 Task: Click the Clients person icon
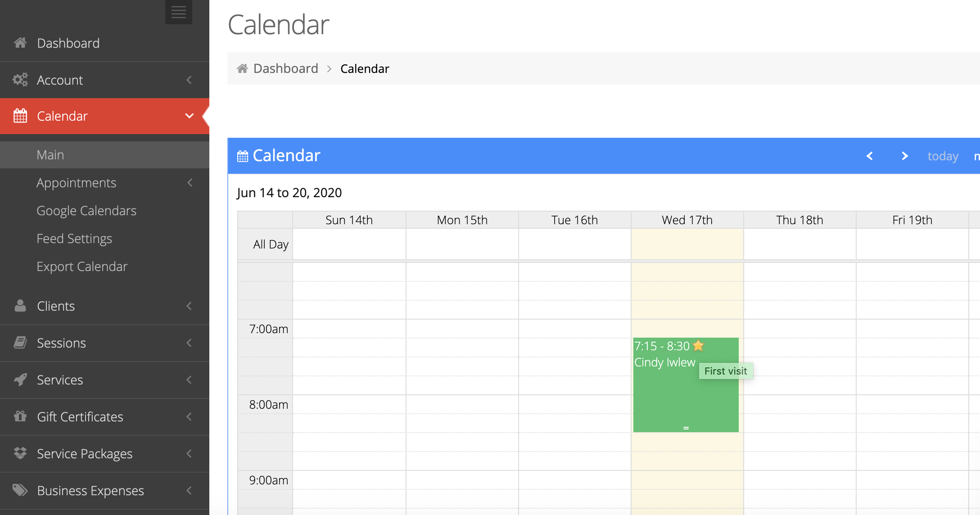coord(20,306)
